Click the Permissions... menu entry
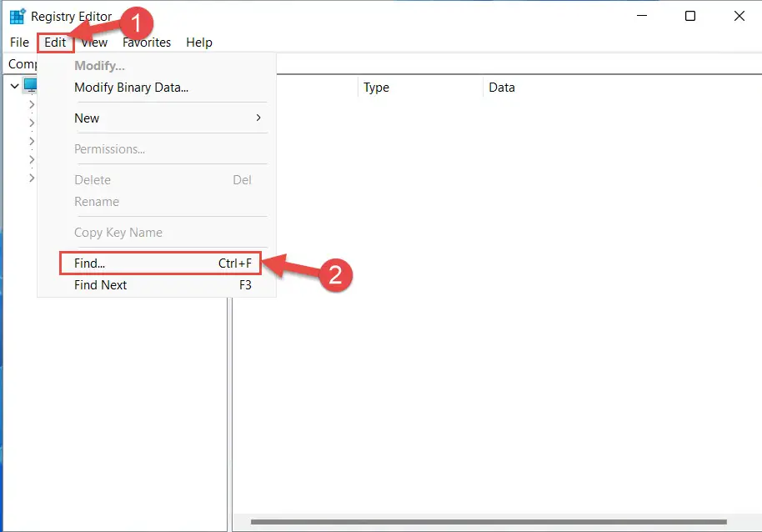 tap(157, 149)
